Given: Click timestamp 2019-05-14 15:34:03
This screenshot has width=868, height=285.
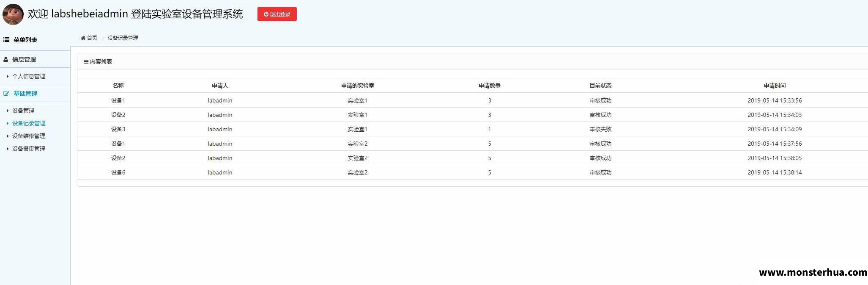Looking at the screenshot, I should point(775,115).
